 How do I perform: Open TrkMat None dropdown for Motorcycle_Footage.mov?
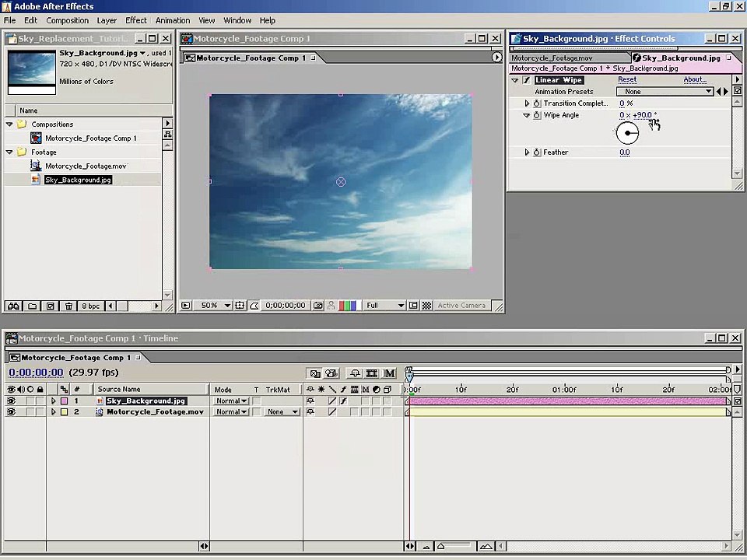click(x=282, y=412)
